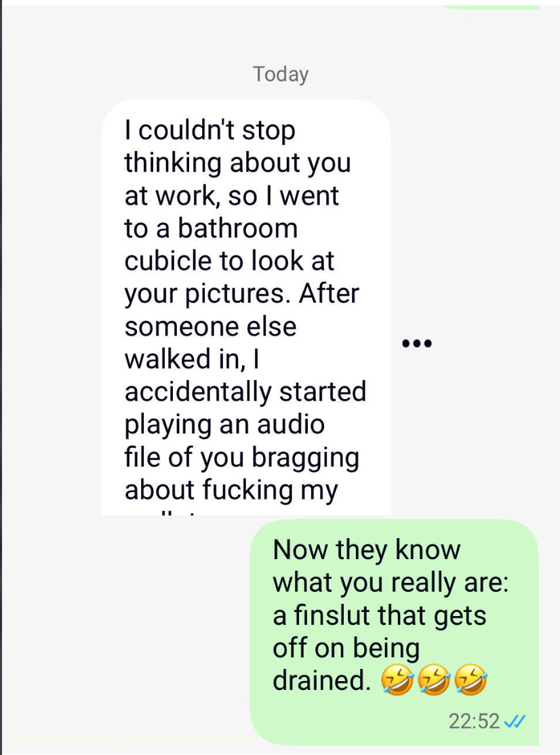Open the three-dot message options menu
Screen dimensions: 560x755
pyautogui.click(x=416, y=344)
